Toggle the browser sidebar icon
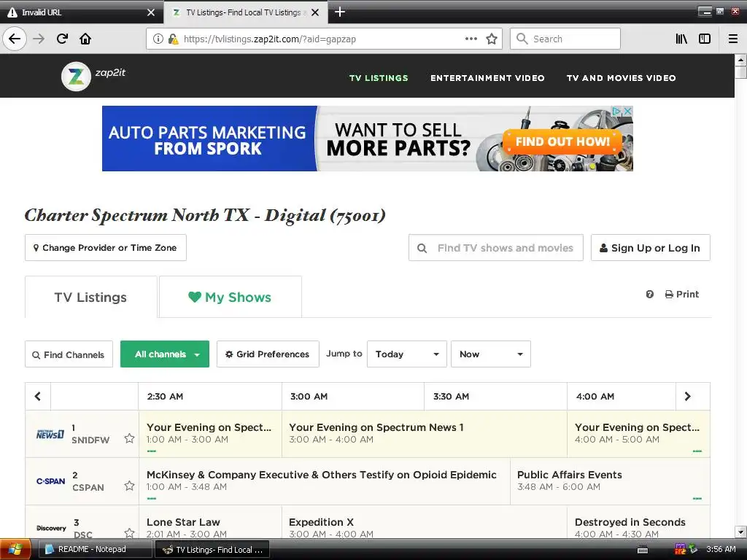This screenshot has width=747, height=560. tap(704, 39)
